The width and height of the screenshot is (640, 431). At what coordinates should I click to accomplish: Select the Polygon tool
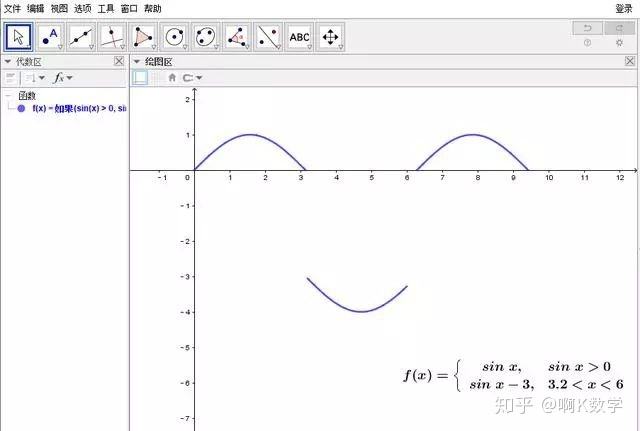tap(143, 37)
